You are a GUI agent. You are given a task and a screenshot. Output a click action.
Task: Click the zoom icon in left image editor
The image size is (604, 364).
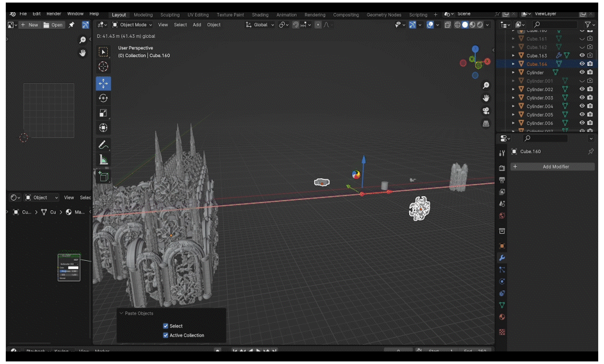point(83,40)
